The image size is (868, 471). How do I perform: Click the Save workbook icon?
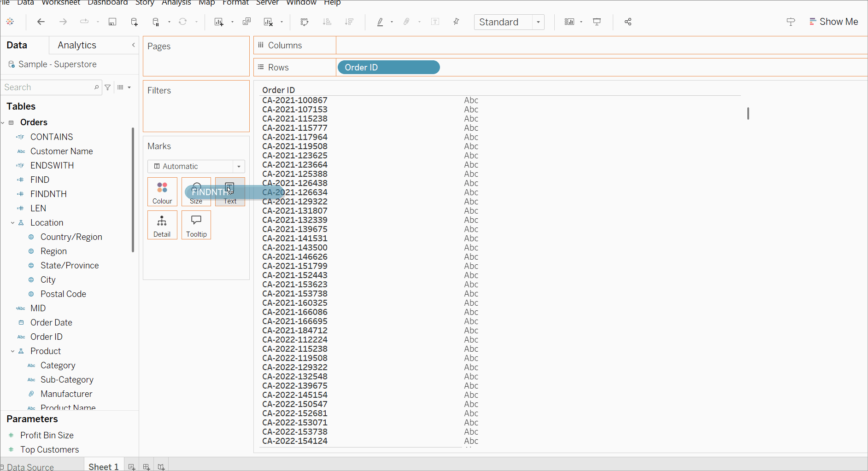click(112, 22)
